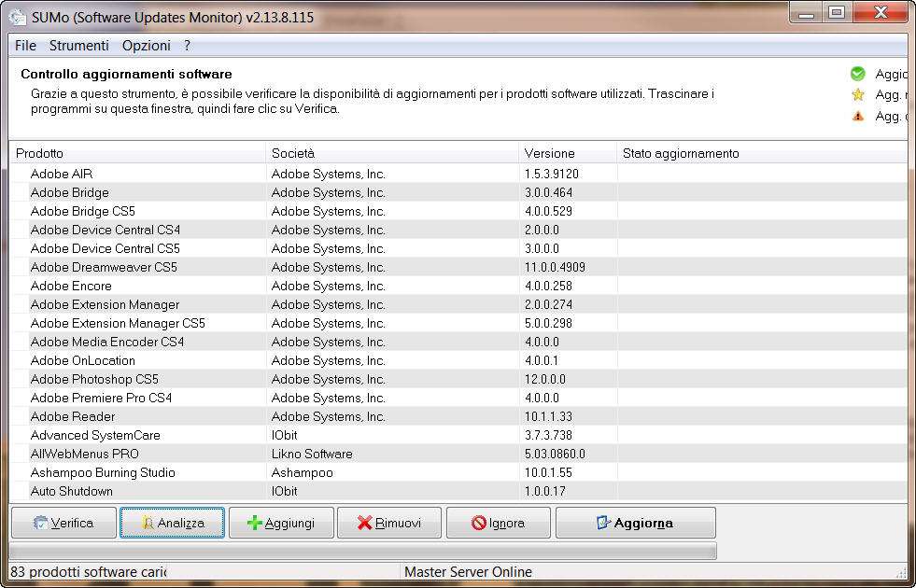Select the Adobe Premiere Pro CS4 row
Viewport: 916px width, 588px height.
tap(458, 399)
